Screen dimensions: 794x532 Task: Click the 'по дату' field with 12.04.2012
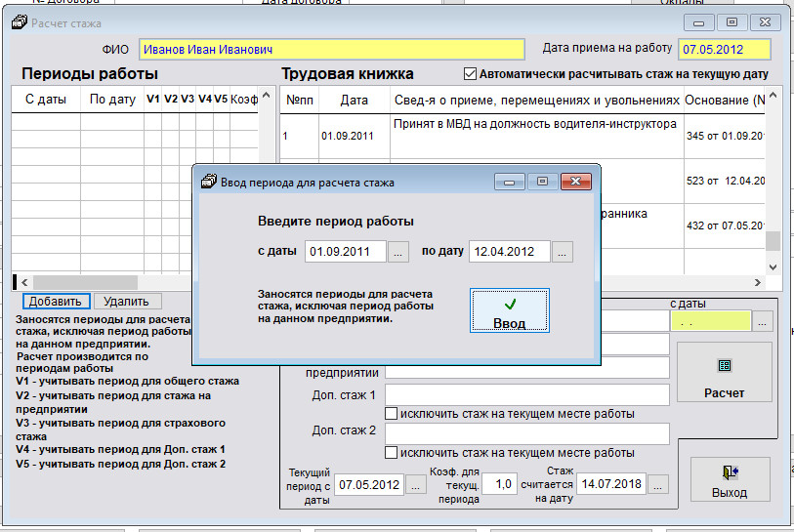[x=509, y=252]
